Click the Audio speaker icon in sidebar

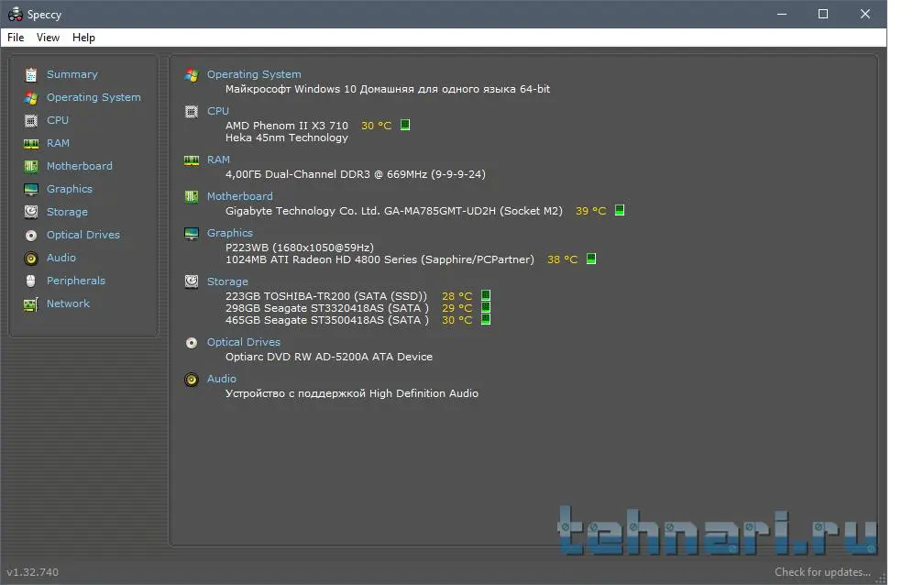31,259
